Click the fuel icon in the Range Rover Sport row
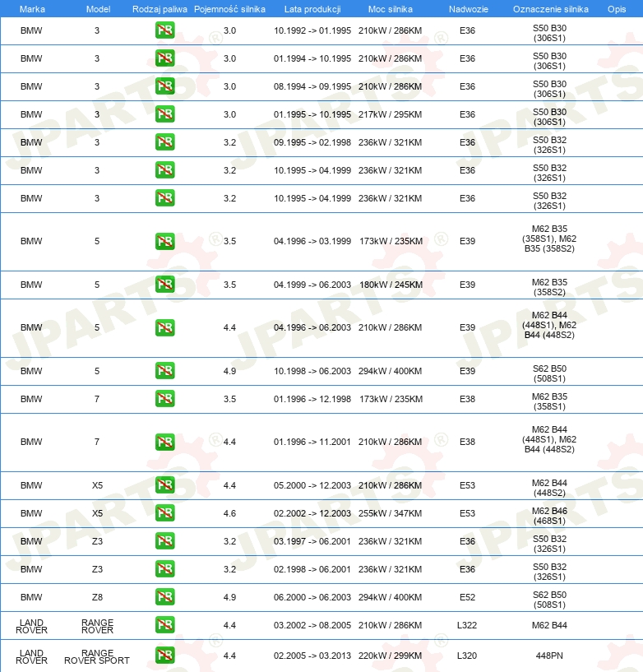The image size is (643, 672). coord(165,655)
